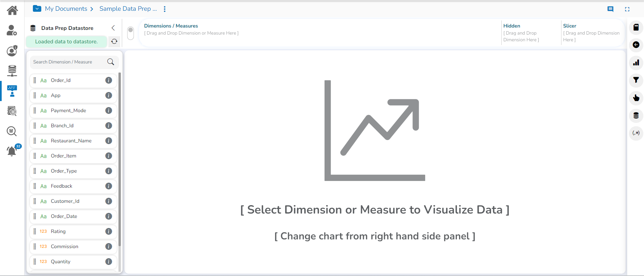
Task: Open the comments icon at top right
Action: pos(610,9)
